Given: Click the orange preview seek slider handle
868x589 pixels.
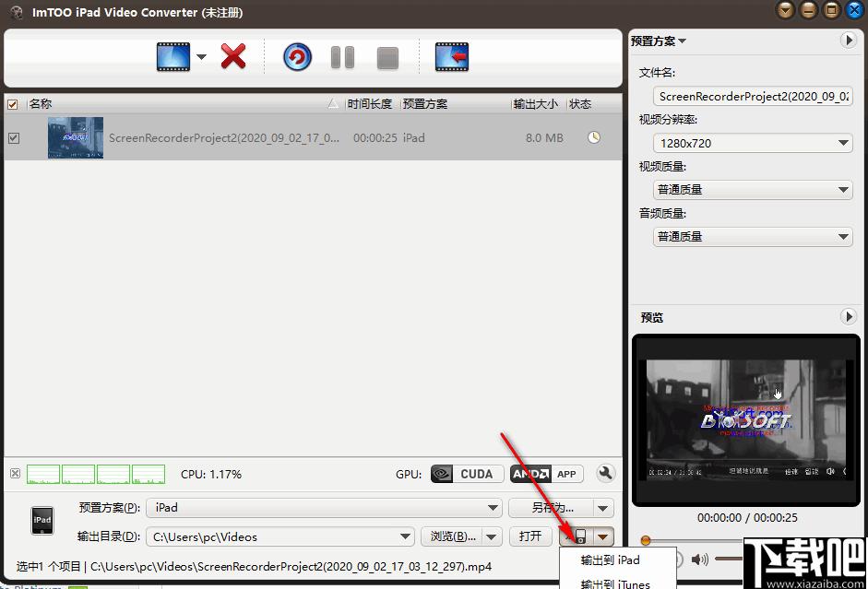Looking at the screenshot, I should pyautogui.click(x=646, y=540).
